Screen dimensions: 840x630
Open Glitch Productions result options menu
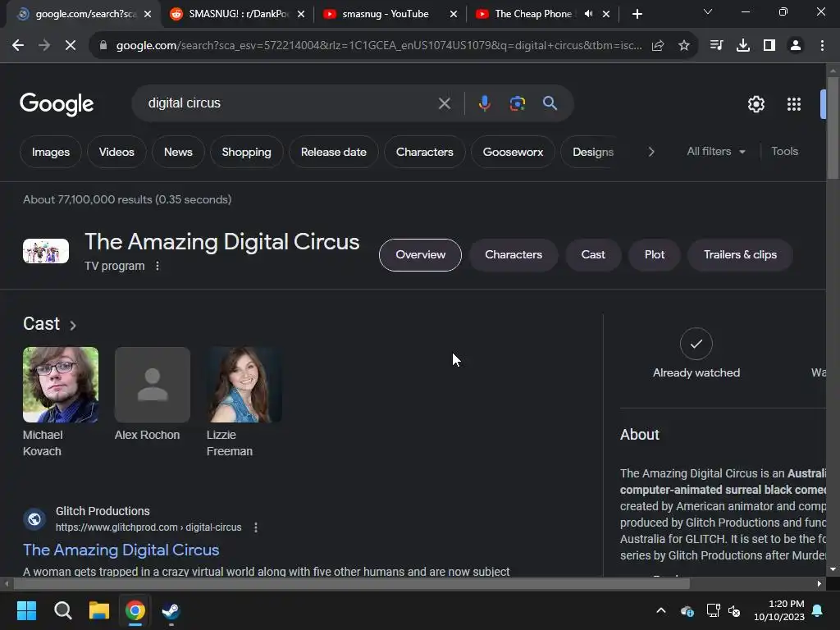[x=256, y=527]
